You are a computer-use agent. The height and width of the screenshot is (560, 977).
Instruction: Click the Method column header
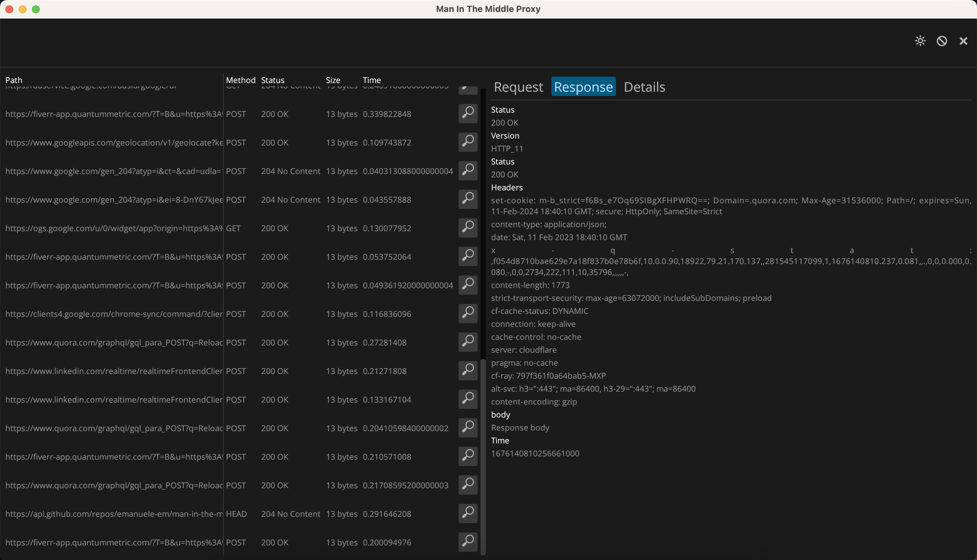(x=241, y=80)
